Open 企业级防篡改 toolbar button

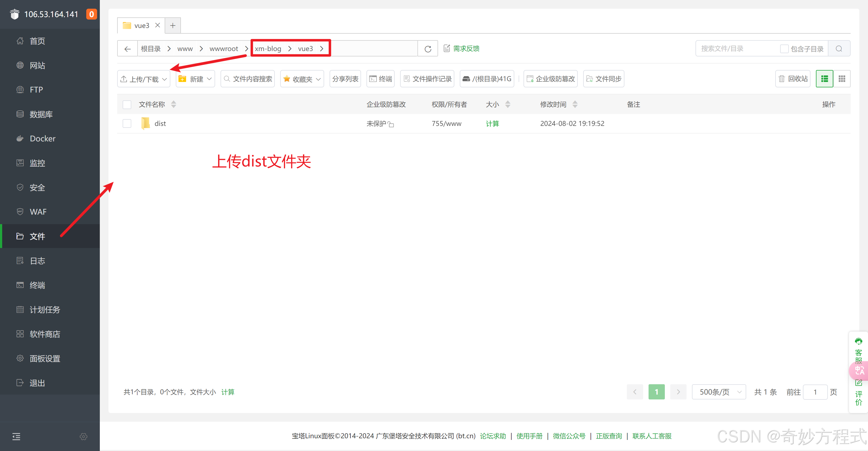pos(551,79)
